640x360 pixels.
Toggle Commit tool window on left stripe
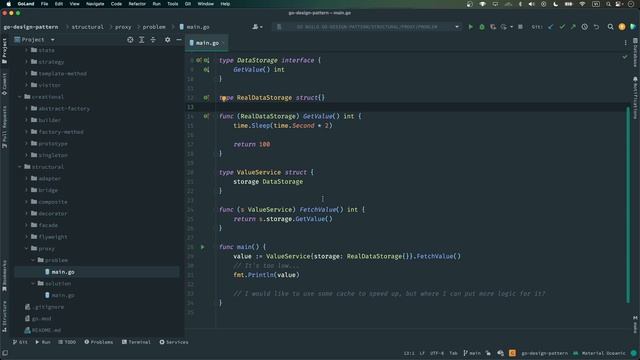tap(4, 84)
